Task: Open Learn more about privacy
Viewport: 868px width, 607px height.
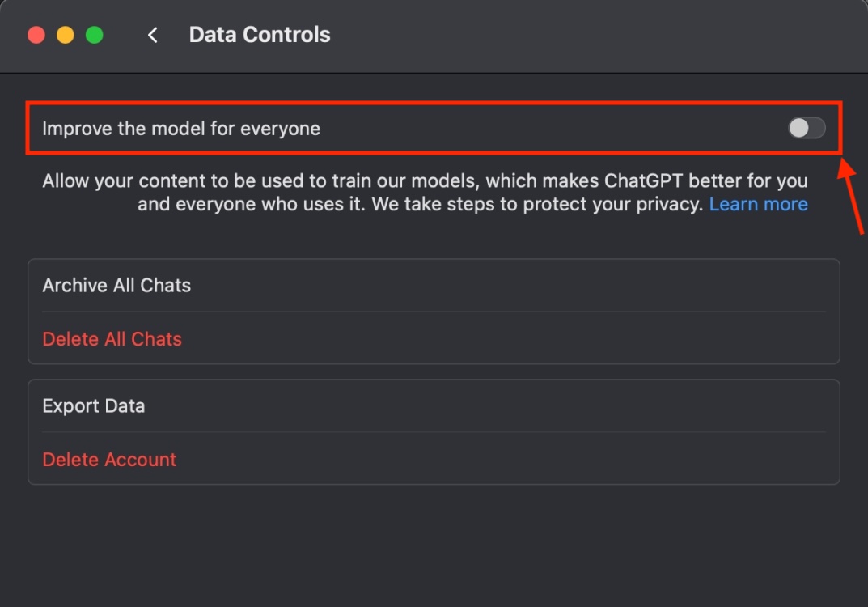Action: coord(758,204)
